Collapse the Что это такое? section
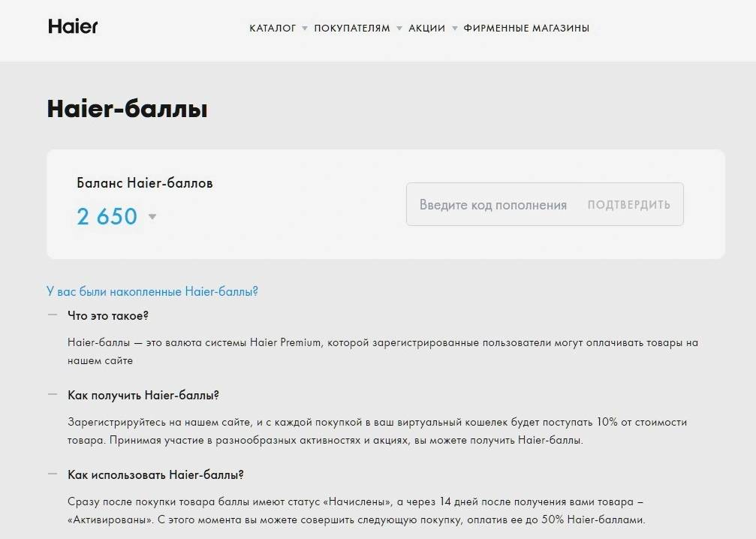Viewport: 756px width, 539px height. (53, 315)
